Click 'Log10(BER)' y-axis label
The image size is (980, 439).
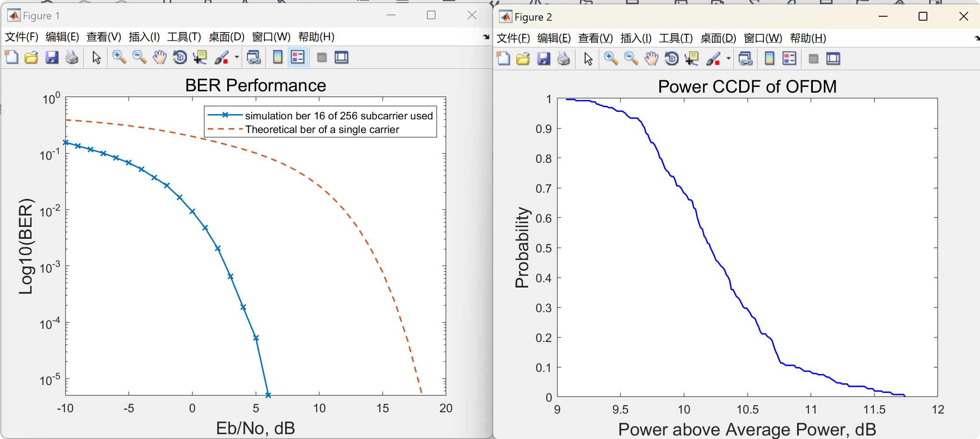(x=26, y=246)
